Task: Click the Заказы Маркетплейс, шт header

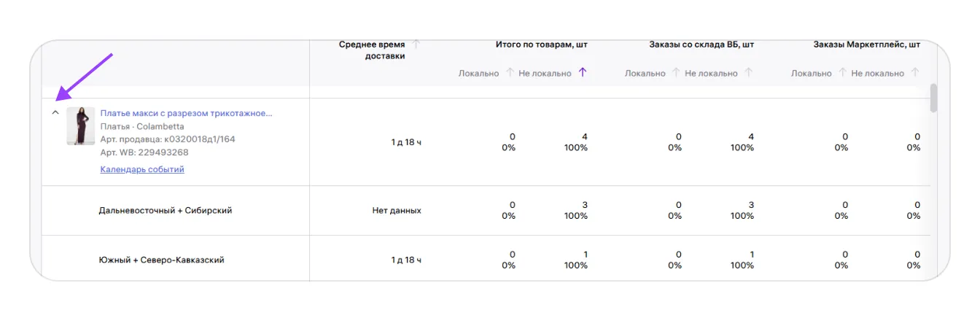Action: click(867, 45)
